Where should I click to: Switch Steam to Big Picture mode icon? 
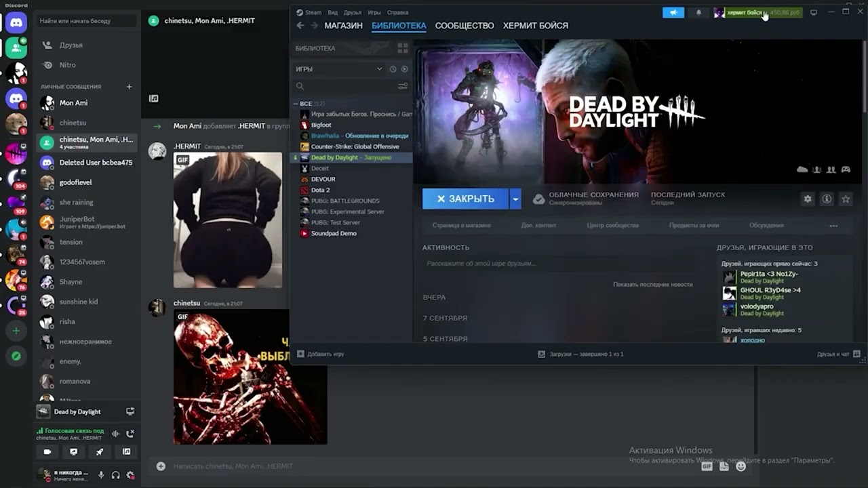pyautogui.click(x=814, y=12)
